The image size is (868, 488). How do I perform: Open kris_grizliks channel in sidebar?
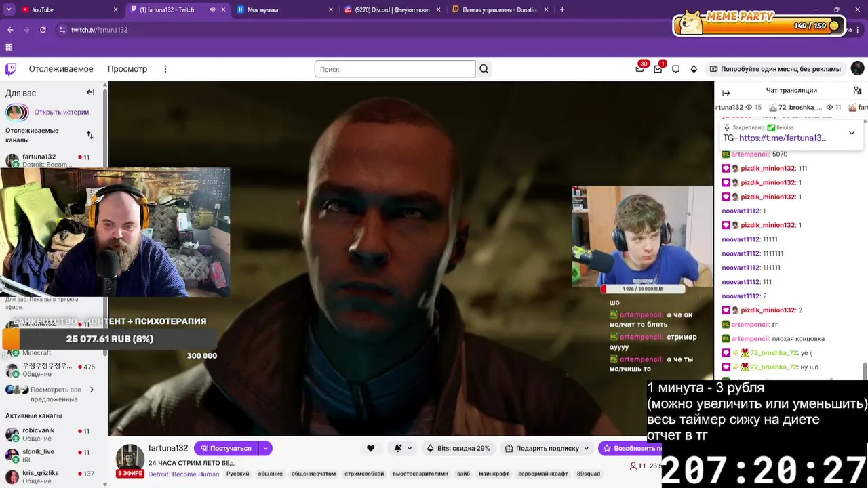52,476
